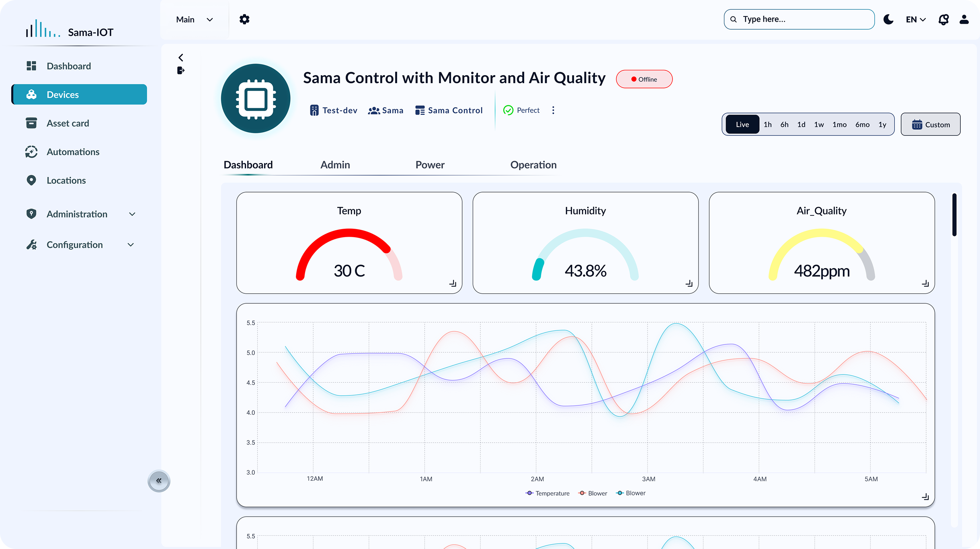Open the Main dropdown in top bar

[195, 19]
